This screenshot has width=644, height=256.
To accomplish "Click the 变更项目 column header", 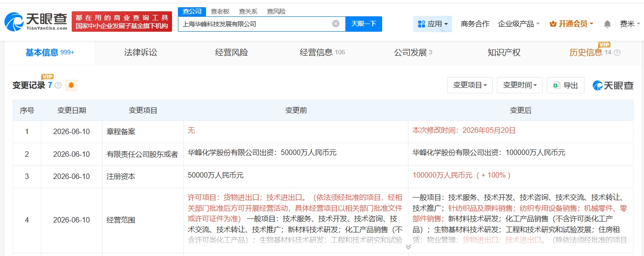I will [x=143, y=110].
